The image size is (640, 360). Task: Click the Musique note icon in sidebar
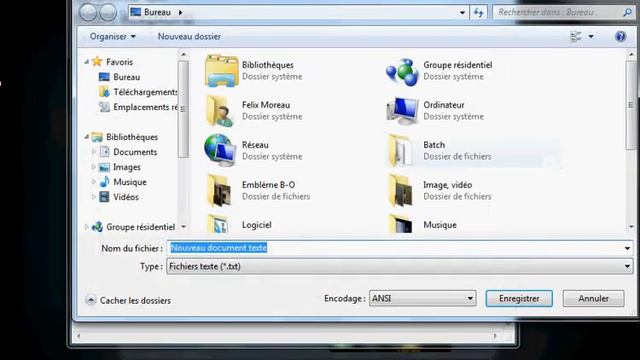(104, 182)
